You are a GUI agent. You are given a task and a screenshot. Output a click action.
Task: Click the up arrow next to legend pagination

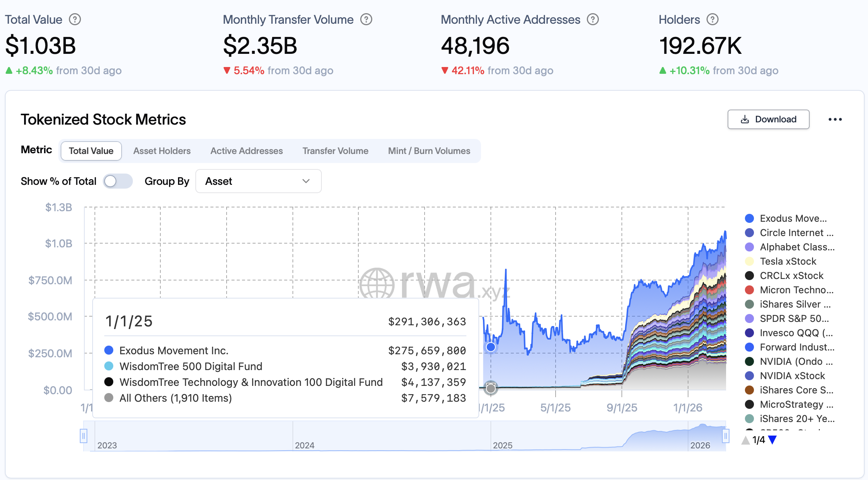pos(745,439)
